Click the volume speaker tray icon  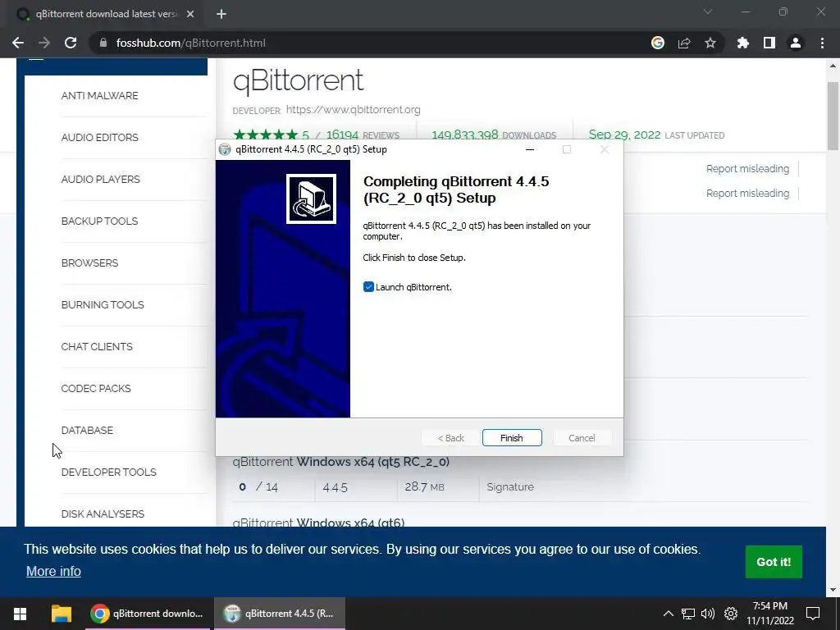point(708,614)
